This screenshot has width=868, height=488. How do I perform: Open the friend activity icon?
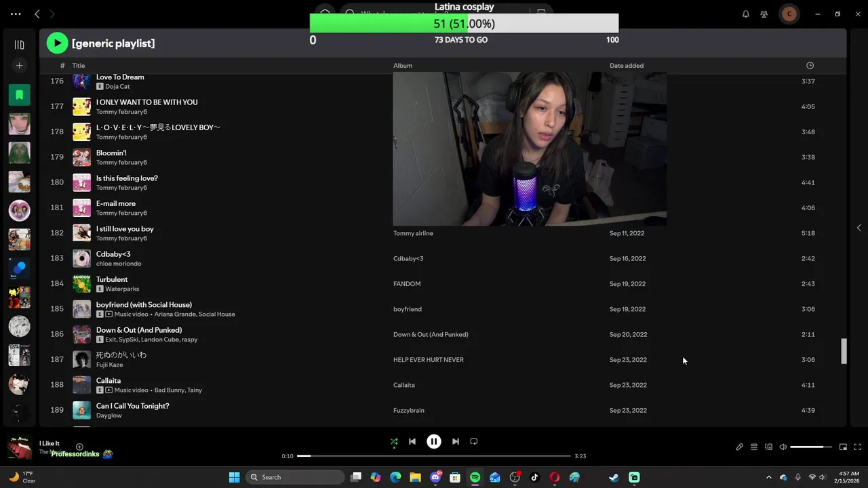pos(764,14)
